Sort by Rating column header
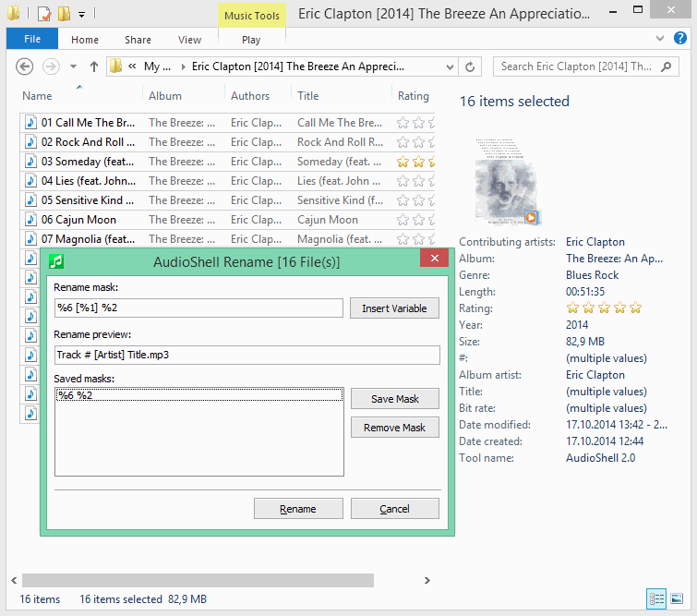The image size is (697, 616). pos(413,96)
